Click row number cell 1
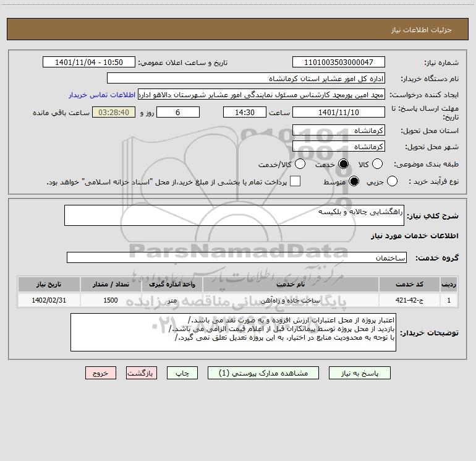 [449, 300]
